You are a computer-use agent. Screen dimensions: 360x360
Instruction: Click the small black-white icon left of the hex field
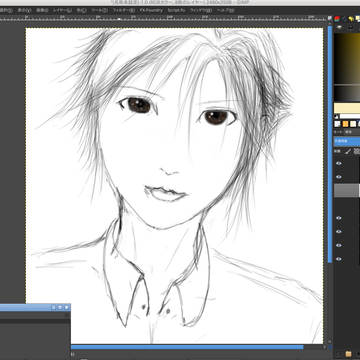point(336,116)
